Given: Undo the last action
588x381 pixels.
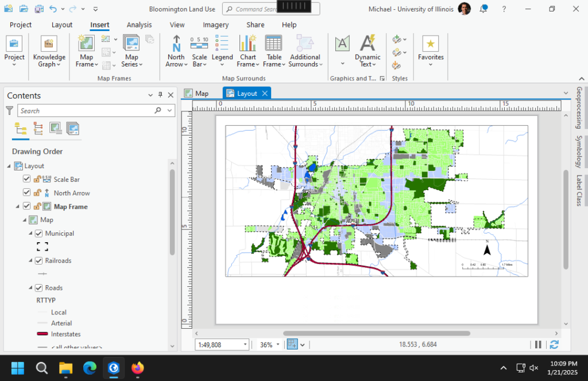Looking at the screenshot, I should pos(53,8).
